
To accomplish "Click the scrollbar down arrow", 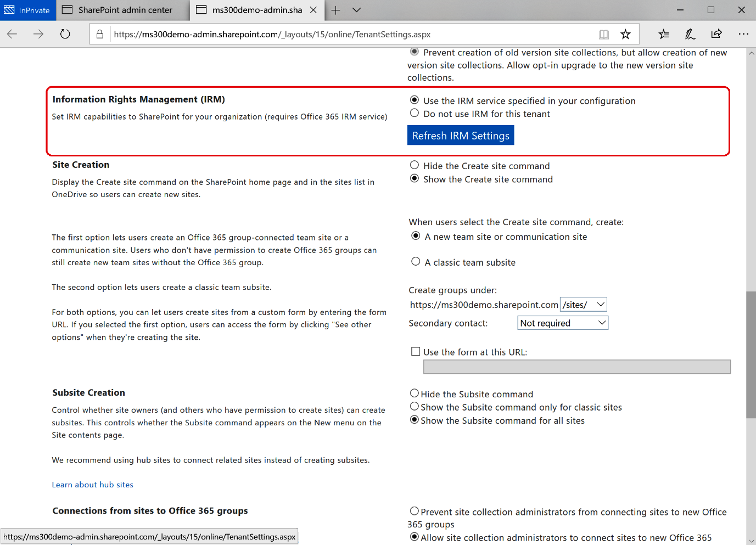I will coord(751,540).
